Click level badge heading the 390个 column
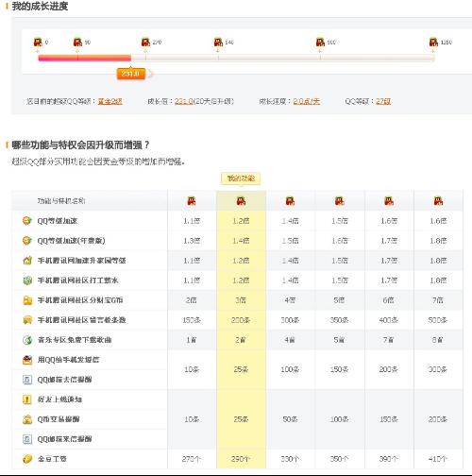This screenshot has width=472, height=476. [389, 200]
